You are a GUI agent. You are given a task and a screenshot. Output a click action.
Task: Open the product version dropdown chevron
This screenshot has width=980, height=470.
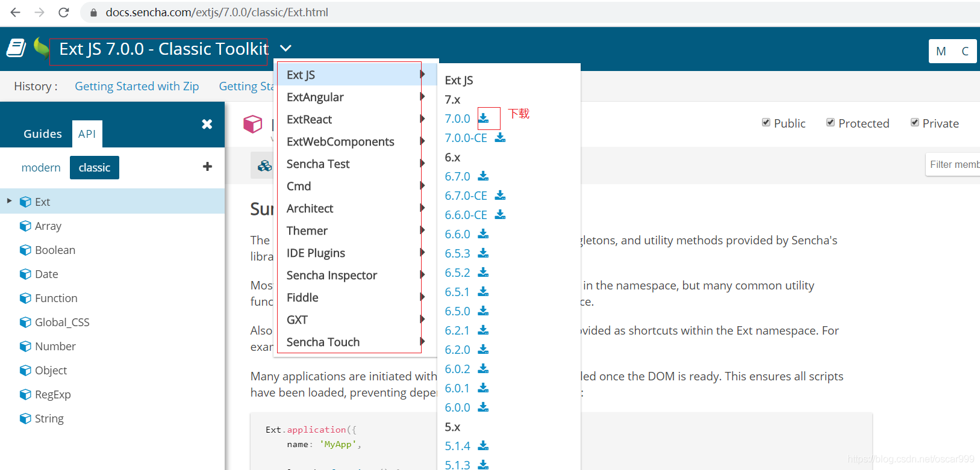tap(286, 48)
